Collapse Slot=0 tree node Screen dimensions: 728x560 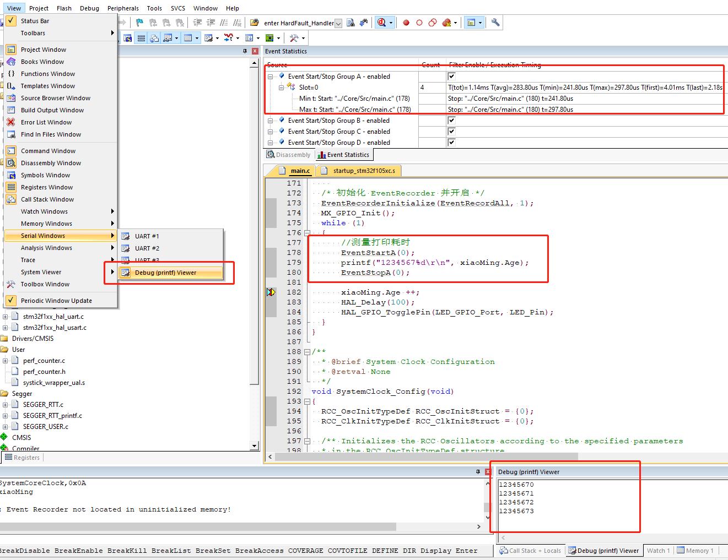pos(281,88)
